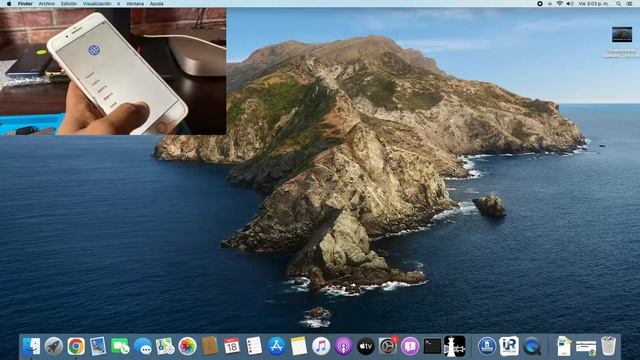Open the volume control in menu bar
Image resolution: width=640 pixels, height=360 pixels.
point(570,4)
